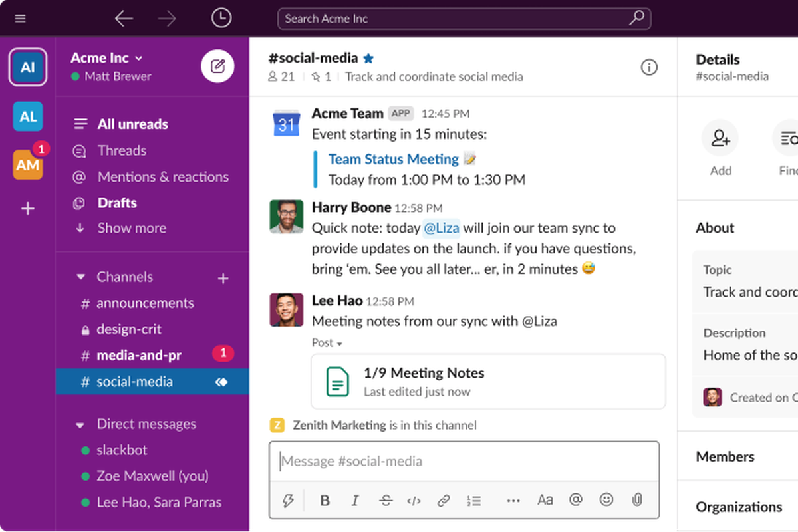The width and height of the screenshot is (798, 532).
Task: Open the emoji picker
Action: click(x=606, y=500)
